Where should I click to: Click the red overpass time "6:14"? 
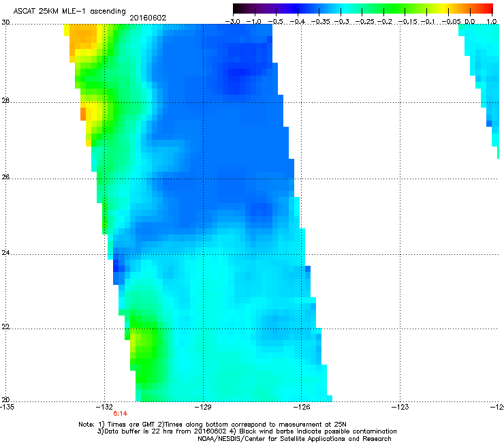click(x=121, y=414)
